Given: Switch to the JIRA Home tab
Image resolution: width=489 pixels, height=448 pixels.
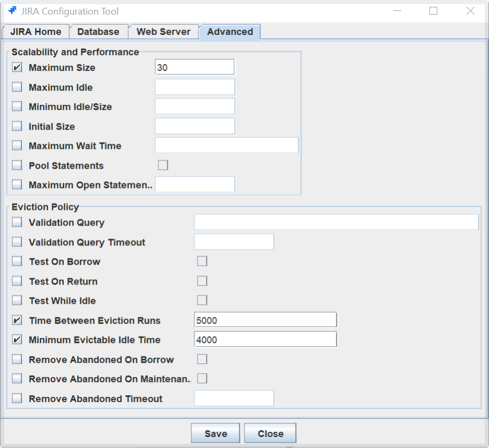Looking at the screenshot, I should point(36,32).
